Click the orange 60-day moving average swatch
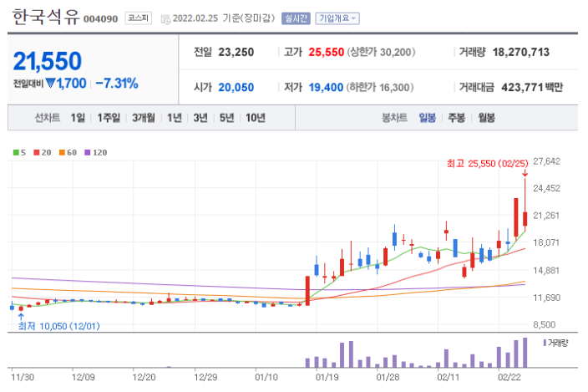The height and width of the screenshot is (392, 588). tap(62, 152)
